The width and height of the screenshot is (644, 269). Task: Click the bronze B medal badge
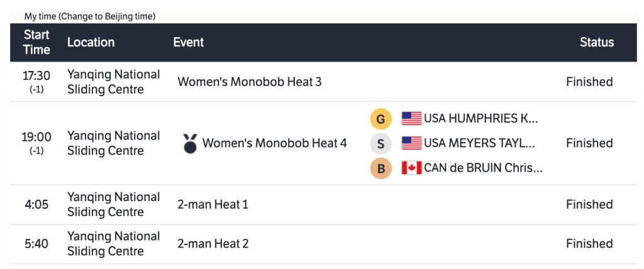point(380,168)
